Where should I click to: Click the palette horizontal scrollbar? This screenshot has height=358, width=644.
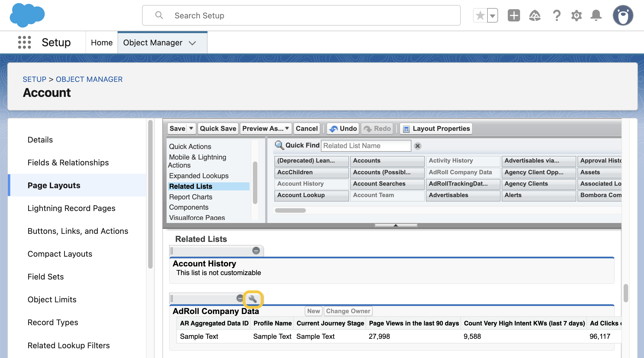coord(290,210)
